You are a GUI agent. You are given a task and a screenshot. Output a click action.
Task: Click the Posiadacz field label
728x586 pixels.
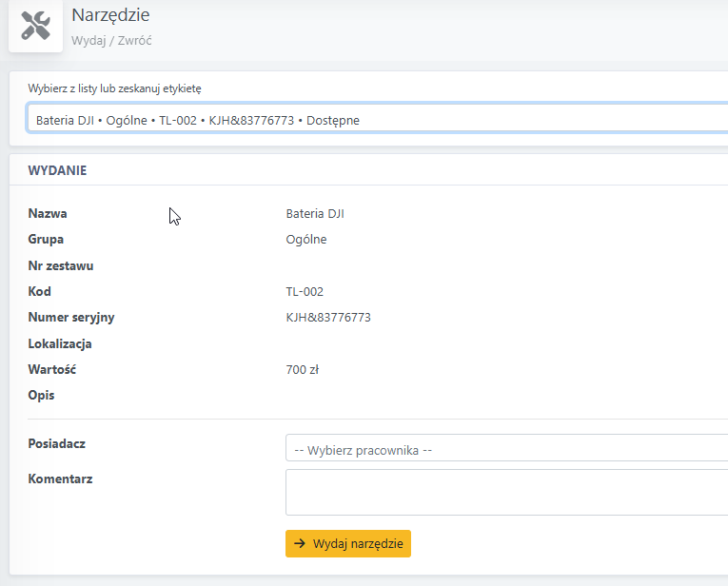[x=57, y=443]
